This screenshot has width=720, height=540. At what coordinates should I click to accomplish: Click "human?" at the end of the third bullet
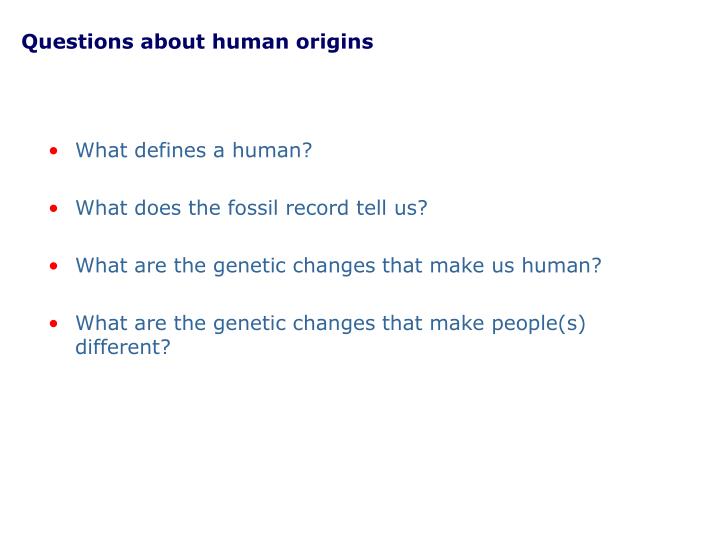coord(562,266)
